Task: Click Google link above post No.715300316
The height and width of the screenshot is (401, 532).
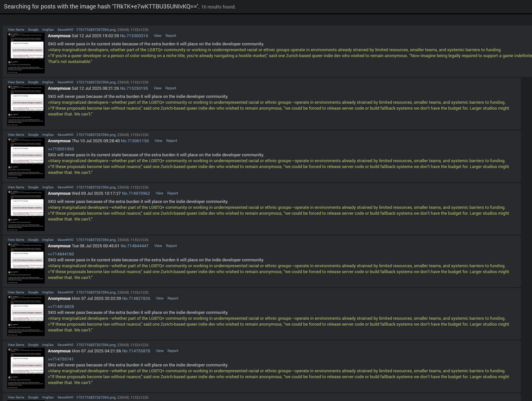Action: coord(33,30)
